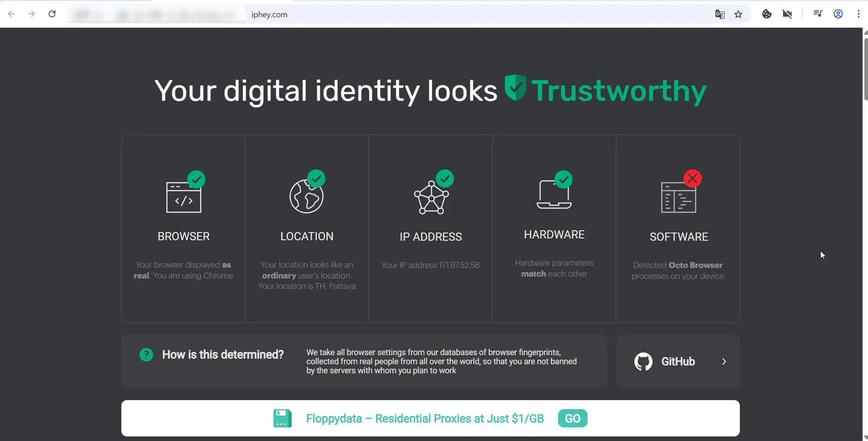Click the Location globe icon

coord(306,196)
